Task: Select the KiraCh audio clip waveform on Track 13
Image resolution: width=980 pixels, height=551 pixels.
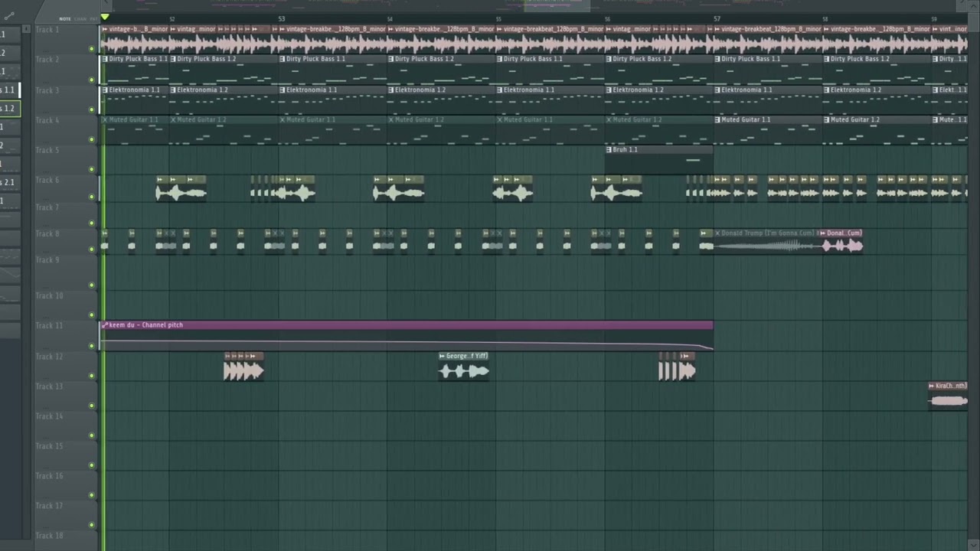Action: click(x=948, y=401)
